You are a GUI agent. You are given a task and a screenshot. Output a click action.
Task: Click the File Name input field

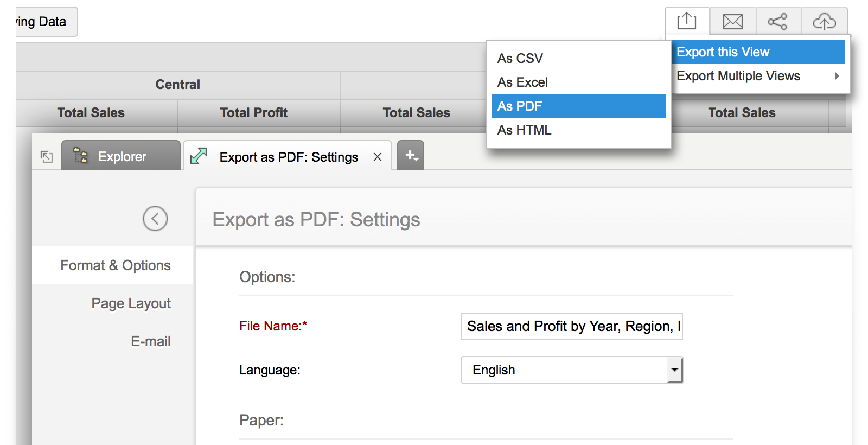[x=571, y=326]
